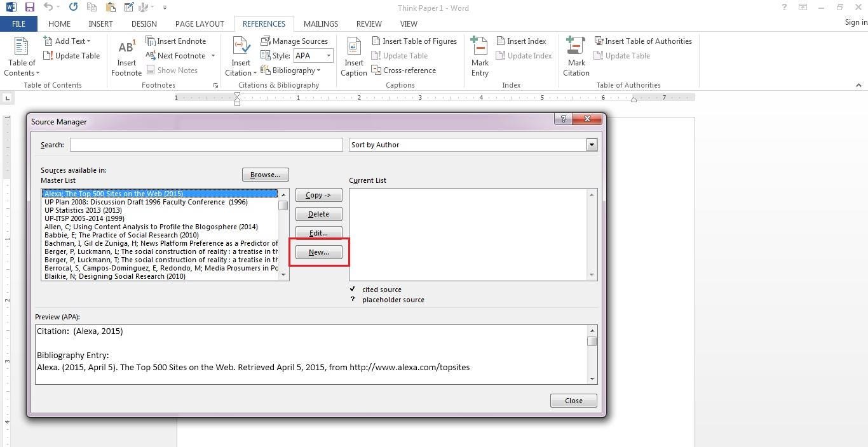Click the Redo icon on Quick Access toolbar
The height and width of the screenshot is (447, 868).
(x=72, y=8)
